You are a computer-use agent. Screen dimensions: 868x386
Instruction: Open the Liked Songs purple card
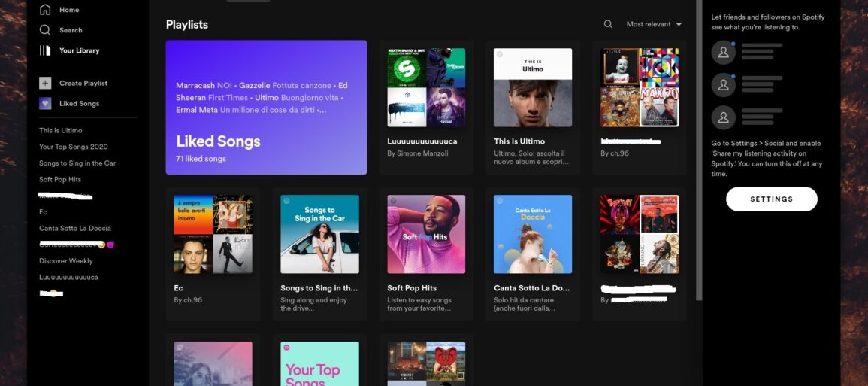click(266, 107)
